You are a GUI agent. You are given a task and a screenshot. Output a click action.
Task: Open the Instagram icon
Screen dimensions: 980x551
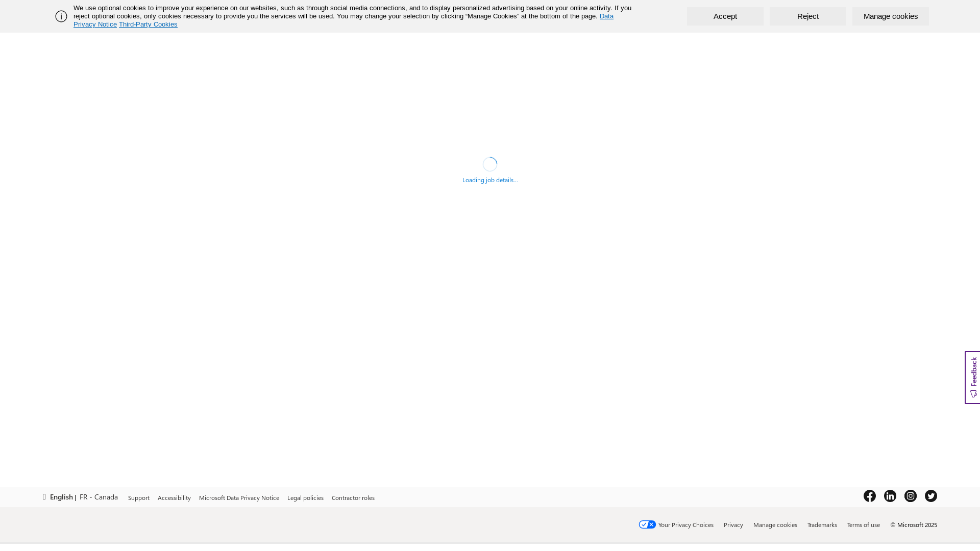point(911,496)
